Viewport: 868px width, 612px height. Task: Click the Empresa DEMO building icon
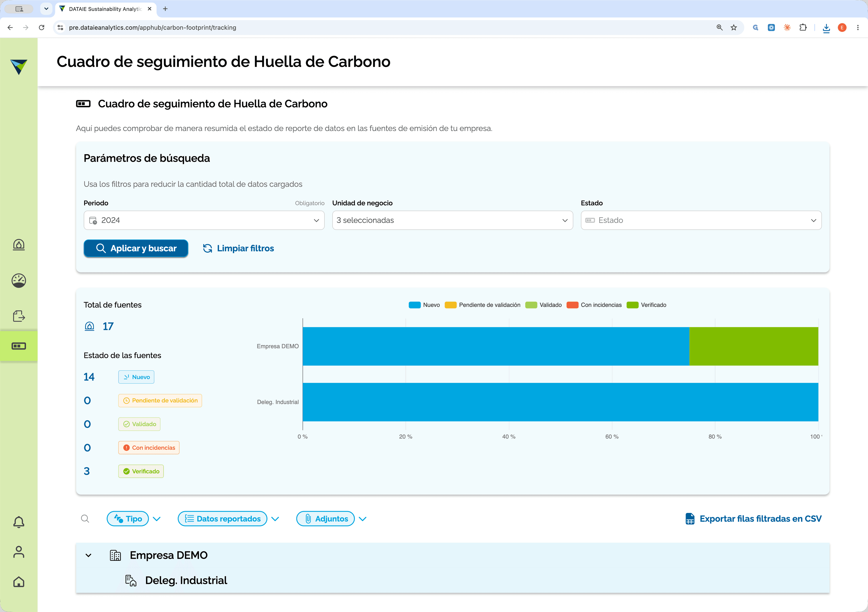[115, 555]
